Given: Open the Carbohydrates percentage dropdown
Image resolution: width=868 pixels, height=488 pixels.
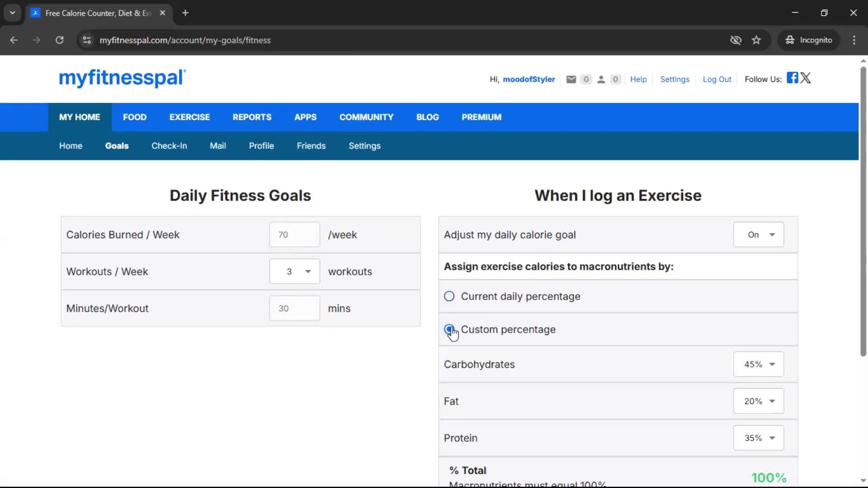Looking at the screenshot, I should click(759, 364).
